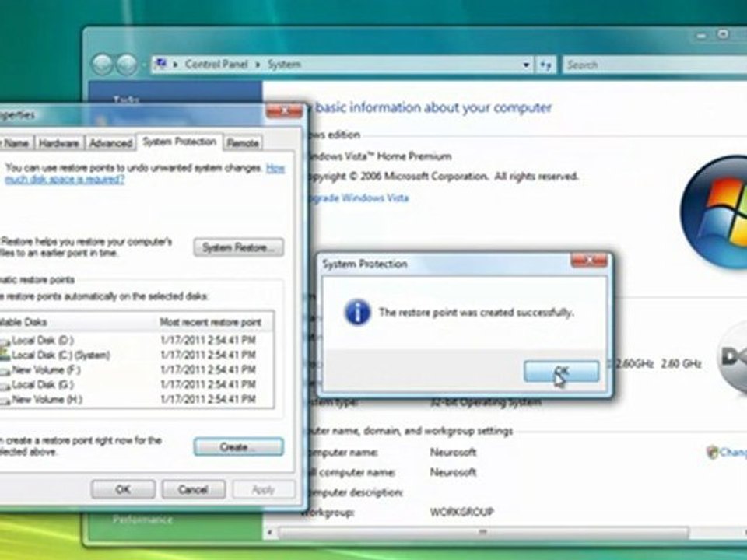
Task: Click the Refresh button beside address bar
Action: point(546,65)
